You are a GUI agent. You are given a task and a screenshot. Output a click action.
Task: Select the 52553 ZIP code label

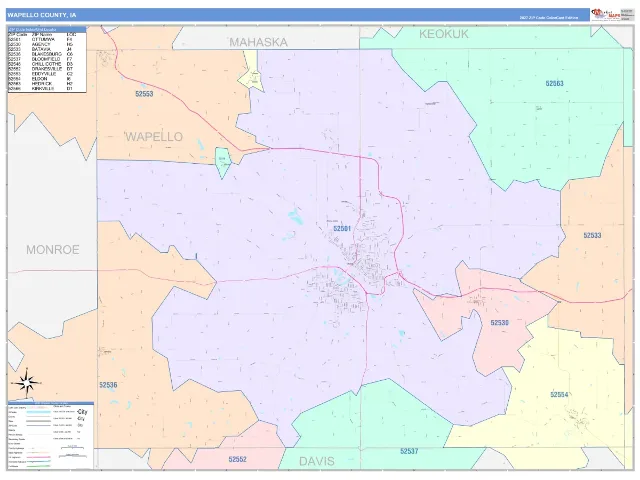pyautogui.click(x=144, y=94)
